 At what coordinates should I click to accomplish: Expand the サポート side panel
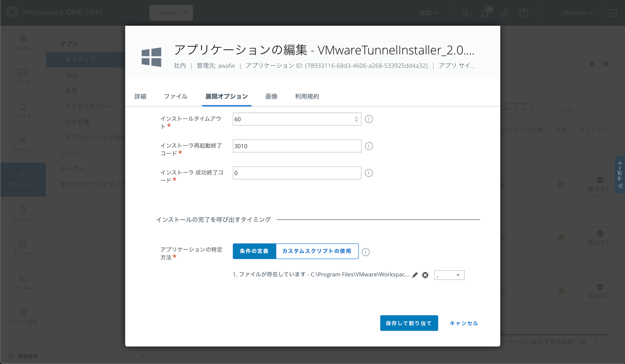(x=620, y=174)
